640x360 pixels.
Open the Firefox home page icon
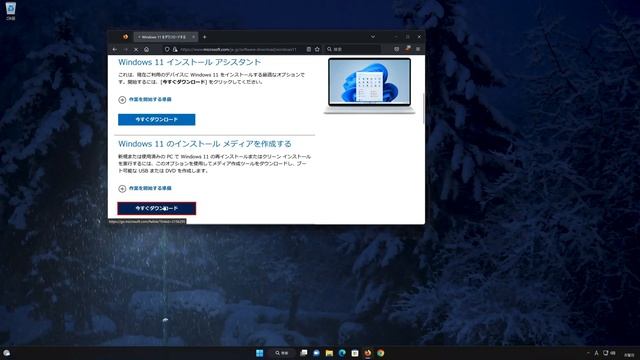click(x=147, y=49)
